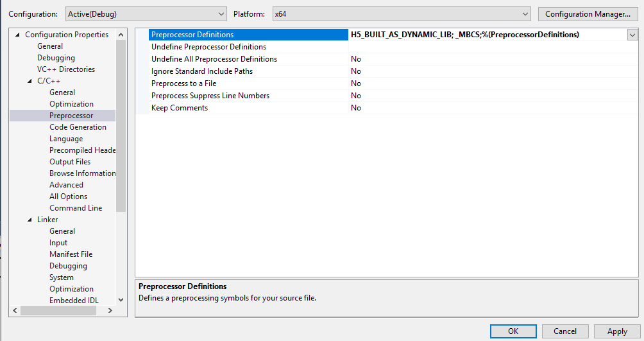The width and height of the screenshot is (644, 341).
Task: Select Debugging under Linker
Action: pos(68,266)
